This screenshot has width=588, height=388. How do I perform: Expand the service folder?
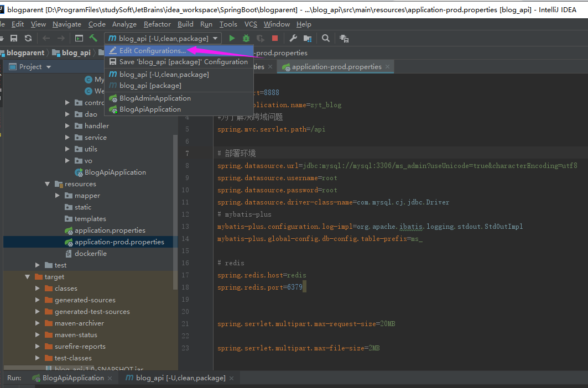[x=67, y=138]
